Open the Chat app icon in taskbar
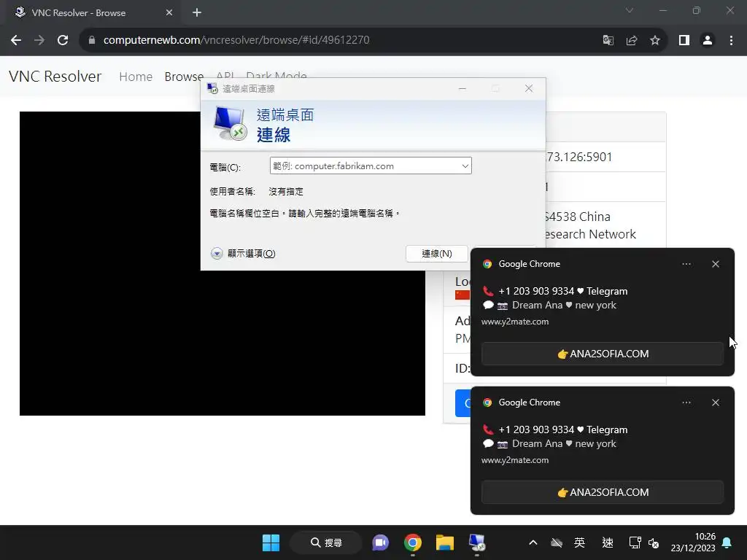The image size is (747, 560). [380, 542]
